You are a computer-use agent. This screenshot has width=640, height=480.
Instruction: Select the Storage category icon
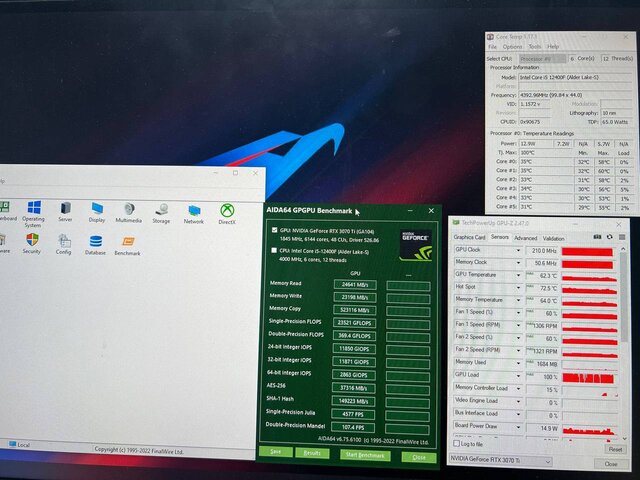[161, 211]
